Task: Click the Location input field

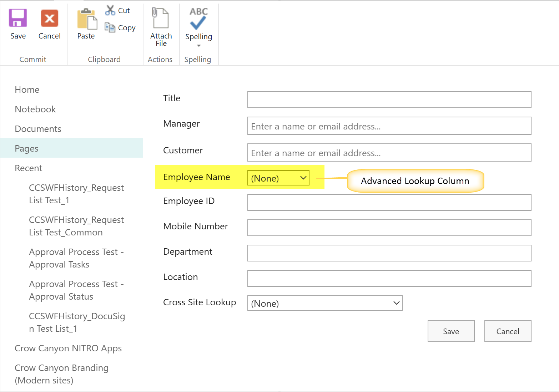Action: point(389,279)
